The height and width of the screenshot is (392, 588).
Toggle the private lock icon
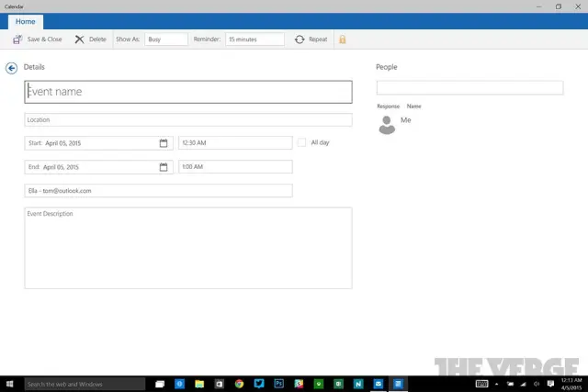(343, 39)
